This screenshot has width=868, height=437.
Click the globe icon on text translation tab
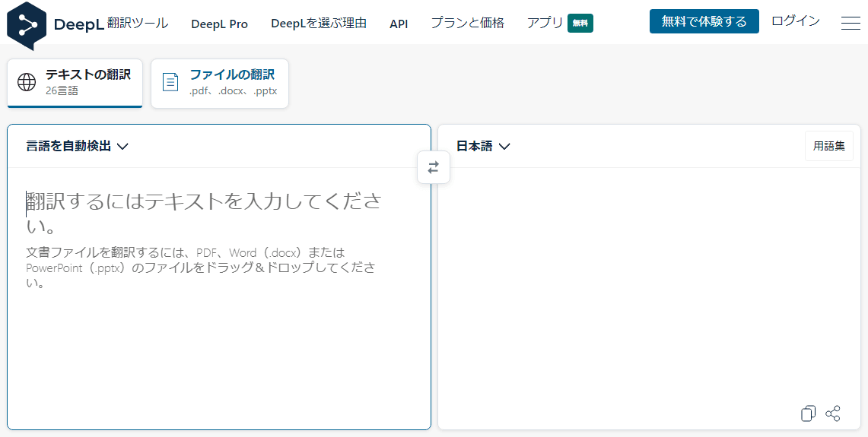[x=27, y=82]
